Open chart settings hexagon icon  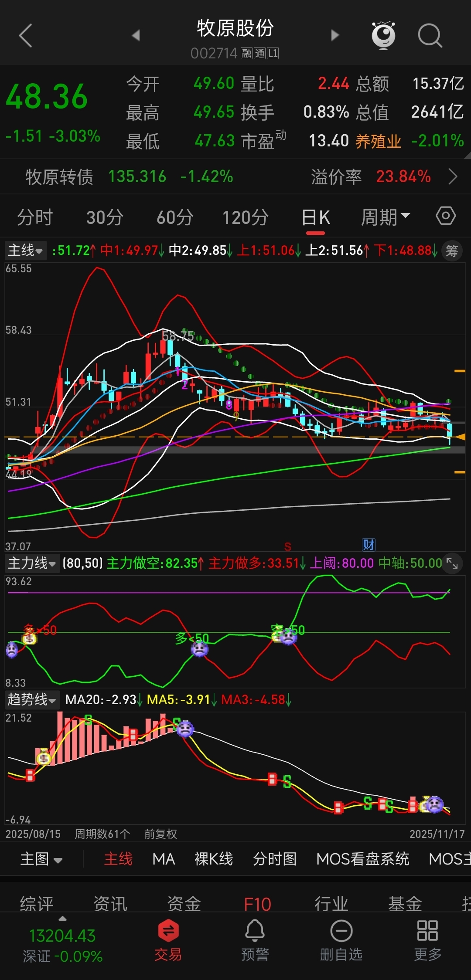point(446,216)
